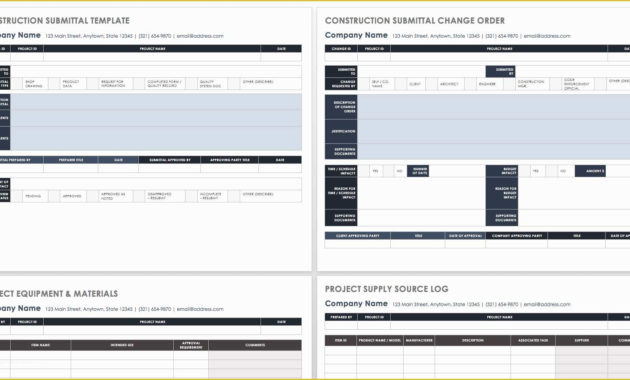Select the Construction Submittal Change Order title

[415, 20]
